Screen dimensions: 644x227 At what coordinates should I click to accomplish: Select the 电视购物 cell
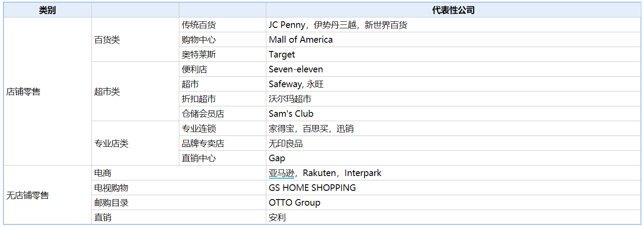click(179, 188)
